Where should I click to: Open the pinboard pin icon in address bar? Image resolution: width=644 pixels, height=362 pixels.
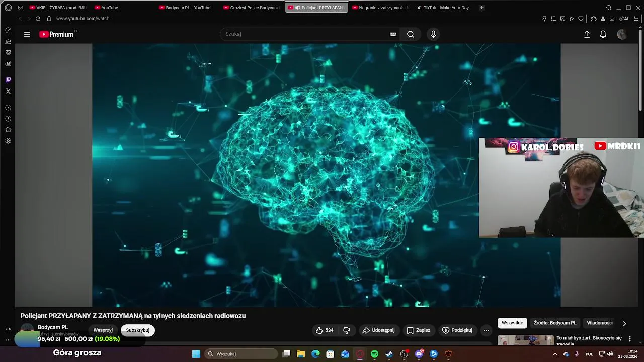pyautogui.click(x=544, y=19)
